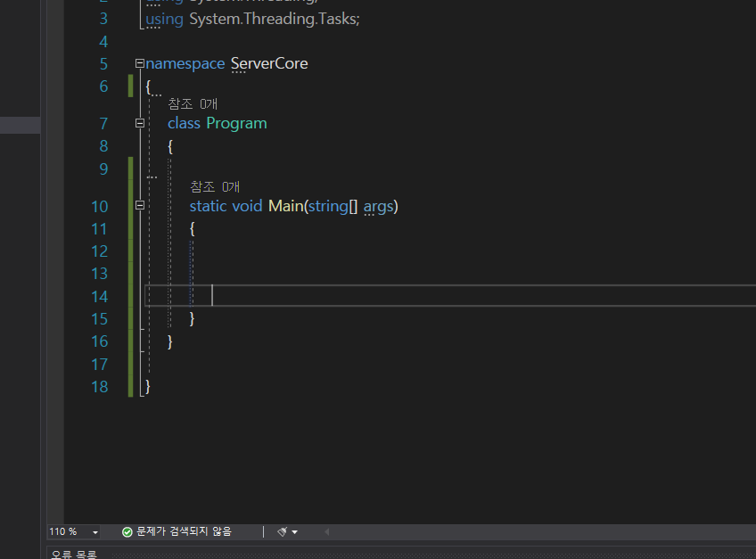Click the string type in Main signature
Screen dimensions: 756x559
point(328,207)
